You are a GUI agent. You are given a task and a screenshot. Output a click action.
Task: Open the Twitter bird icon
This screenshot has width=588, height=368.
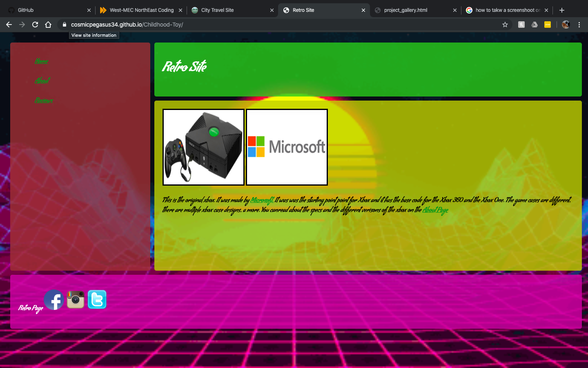97,300
